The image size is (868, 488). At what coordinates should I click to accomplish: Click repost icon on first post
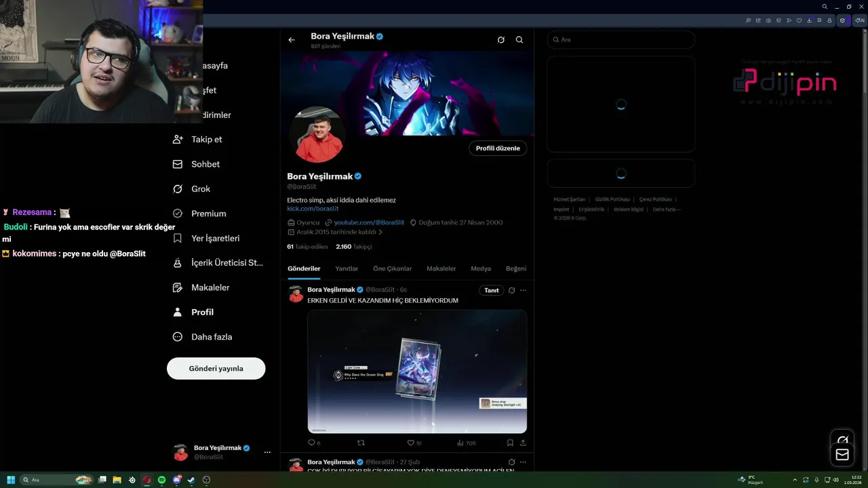361,443
